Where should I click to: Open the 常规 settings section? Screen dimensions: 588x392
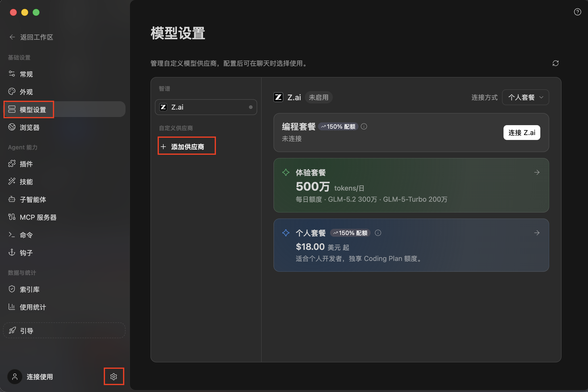[x=64, y=74]
